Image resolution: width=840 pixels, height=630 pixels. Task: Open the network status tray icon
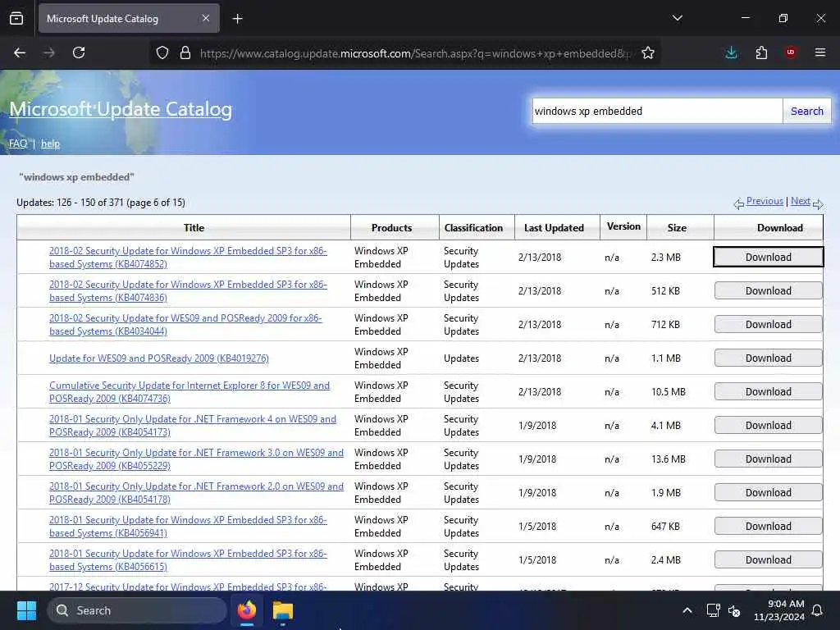tap(713, 610)
